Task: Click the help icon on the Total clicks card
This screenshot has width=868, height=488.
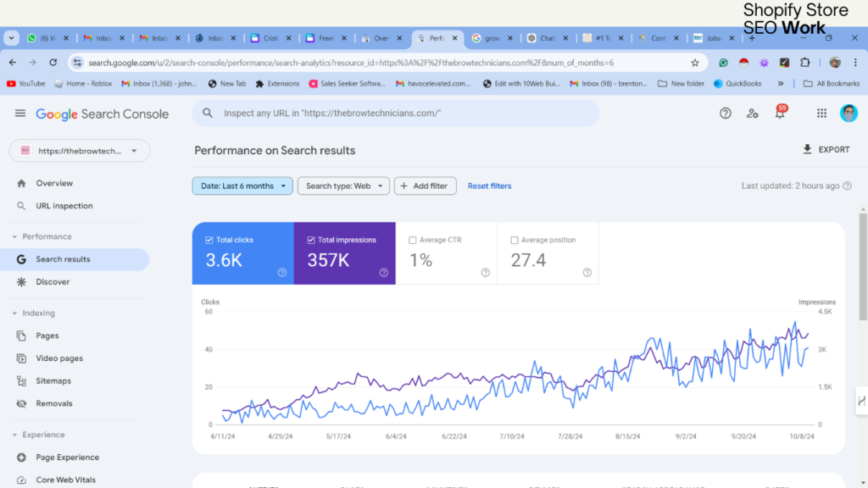Action: click(x=282, y=273)
